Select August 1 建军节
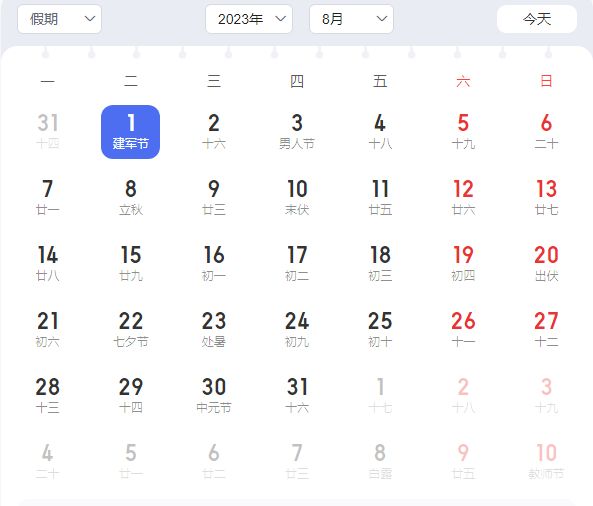The height and width of the screenshot is (506, 593). (x=130, y=132)
